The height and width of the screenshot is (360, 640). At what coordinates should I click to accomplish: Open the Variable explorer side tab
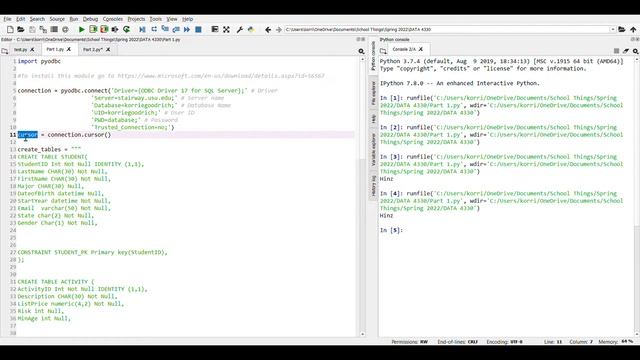click(x=373, y=149)
